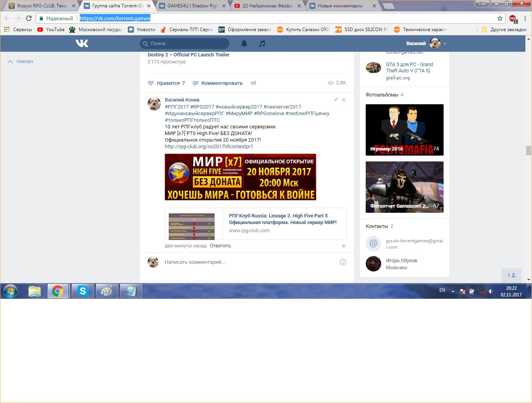Click the Destiny 2 Official PC Launch Trailer title

pyautogui.click(x=188, y=55)
